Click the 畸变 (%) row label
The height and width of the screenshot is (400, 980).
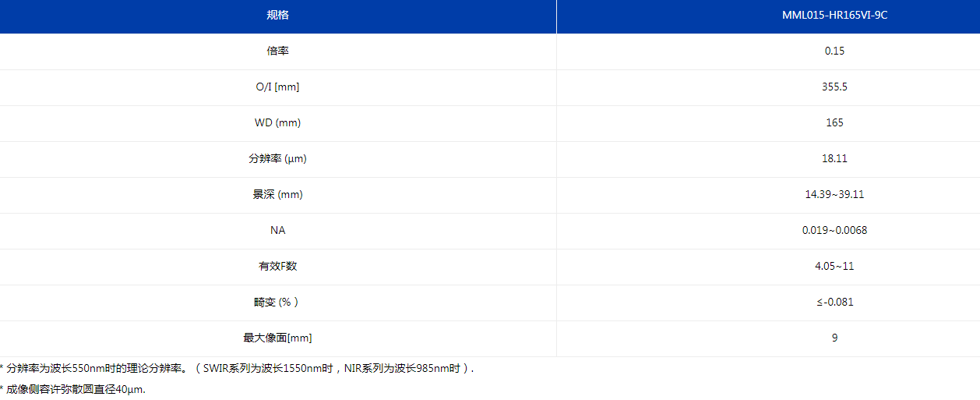coord(277,302)
